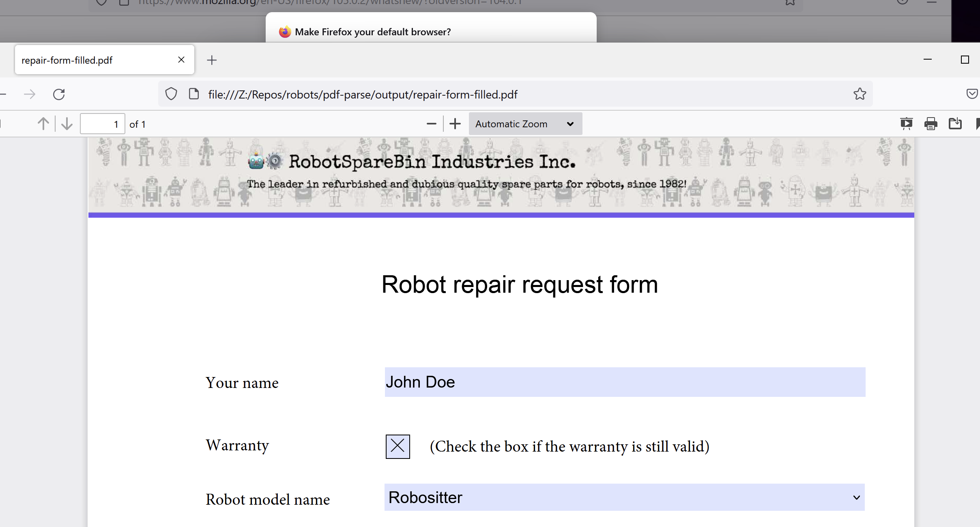Go to the previous page with up arrow
This screenshot has height=527, width=980.
click(x=43, y=124)
